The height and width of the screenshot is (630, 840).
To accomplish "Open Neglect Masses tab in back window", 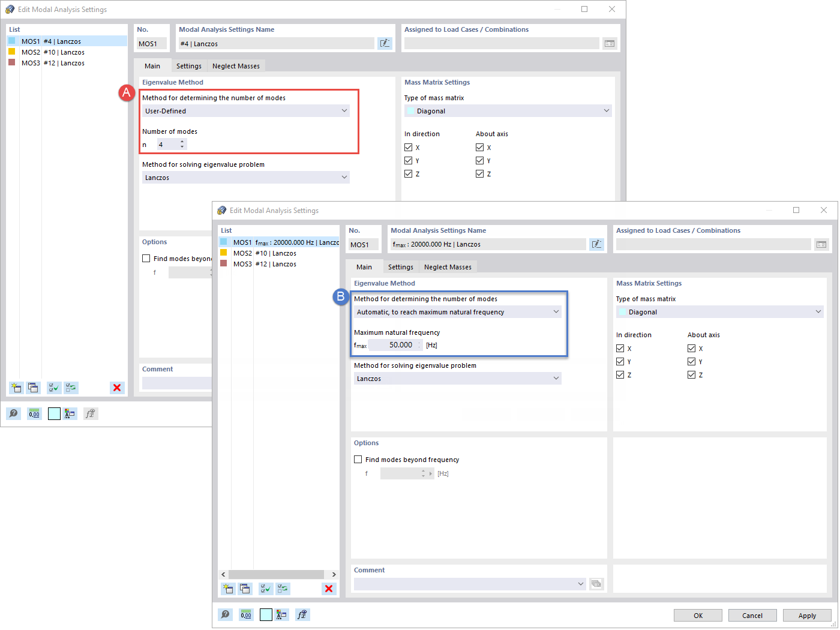I will tap(236, 66).
